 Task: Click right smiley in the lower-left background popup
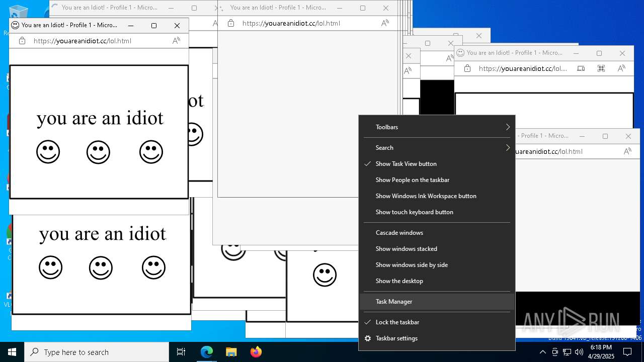pyautogui.click(x=153, y=267)
